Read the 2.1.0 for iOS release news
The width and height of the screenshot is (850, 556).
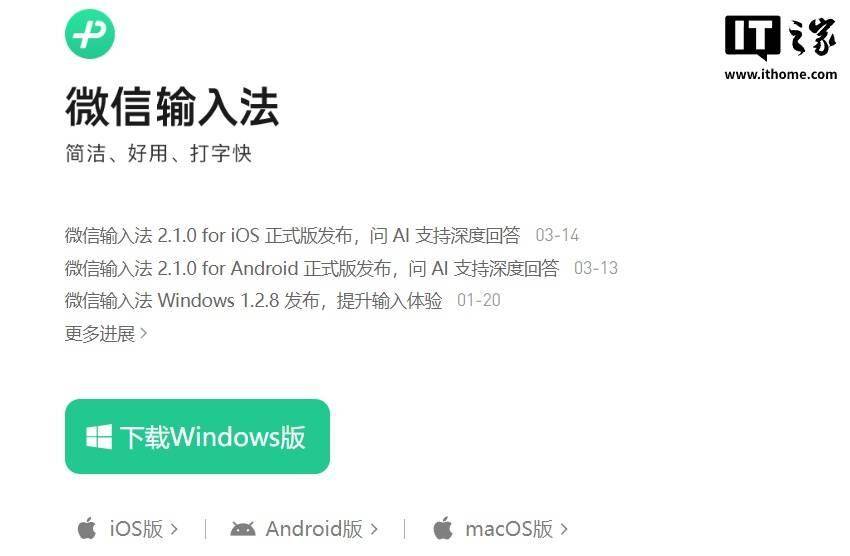293,235
